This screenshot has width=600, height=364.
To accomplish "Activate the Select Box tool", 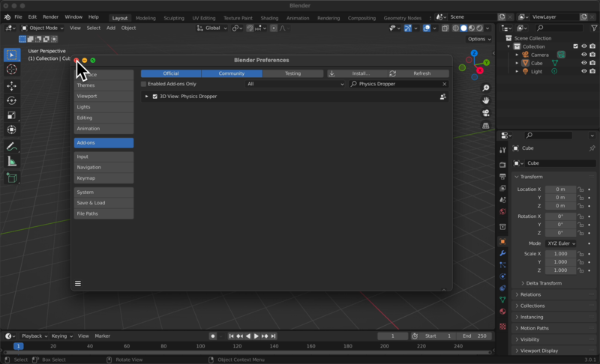I will (12, 55).
